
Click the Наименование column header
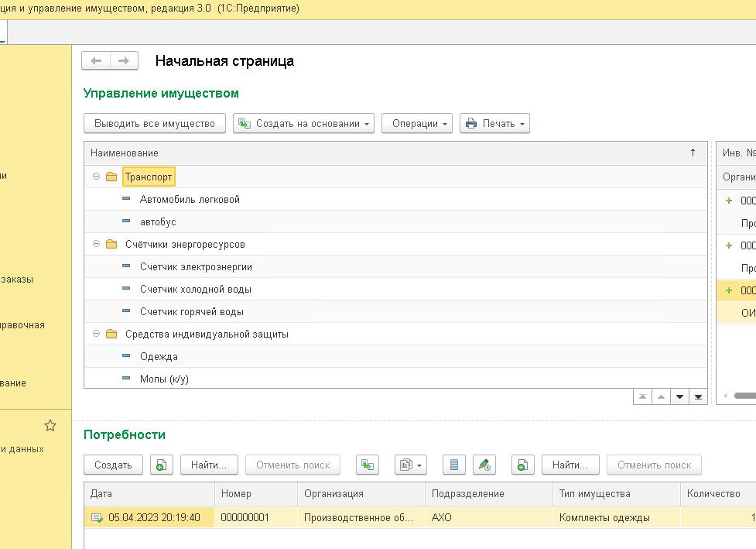pos(395,153)
